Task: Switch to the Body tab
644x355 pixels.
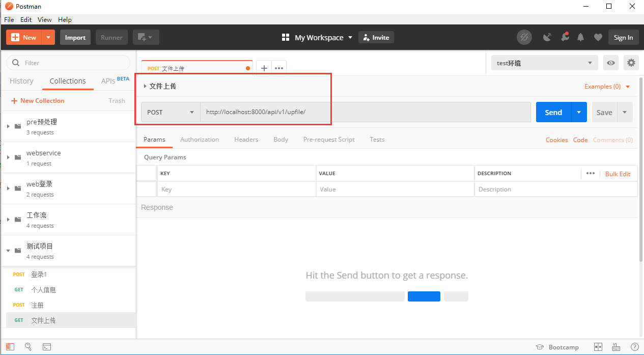Action: click(x=281, y=139)
